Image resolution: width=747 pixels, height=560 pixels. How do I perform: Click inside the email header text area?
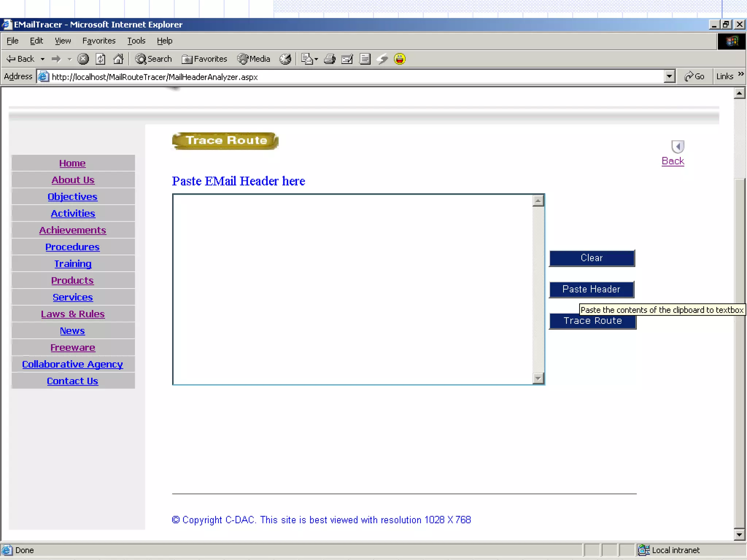pos(352,289)
